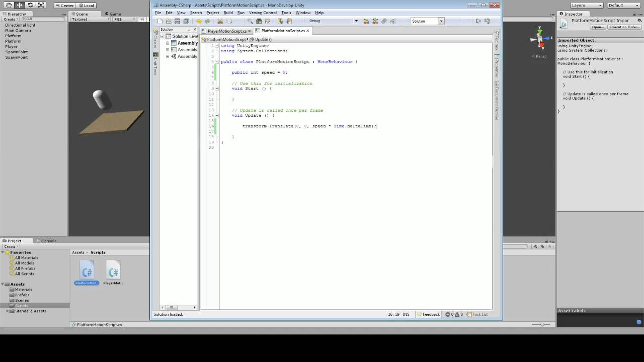Click Find in Files binoculars icon

pos(259,21)
